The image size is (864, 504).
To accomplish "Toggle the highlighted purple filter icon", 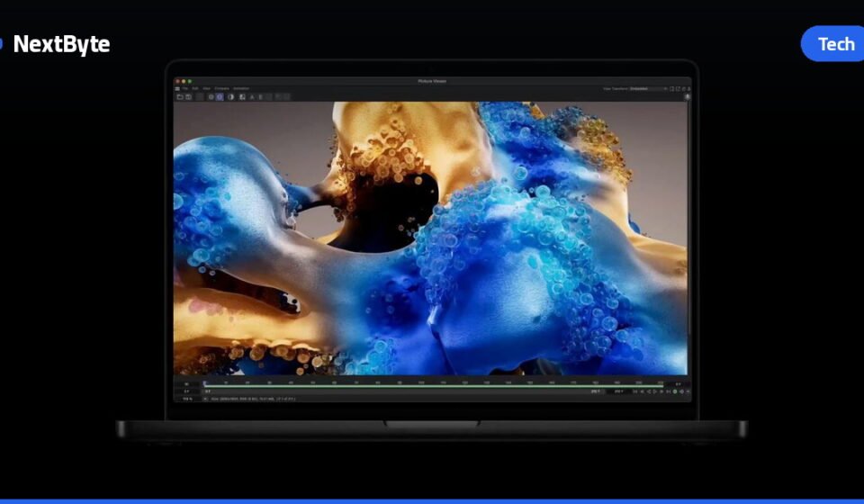I will tap(220, 97).
